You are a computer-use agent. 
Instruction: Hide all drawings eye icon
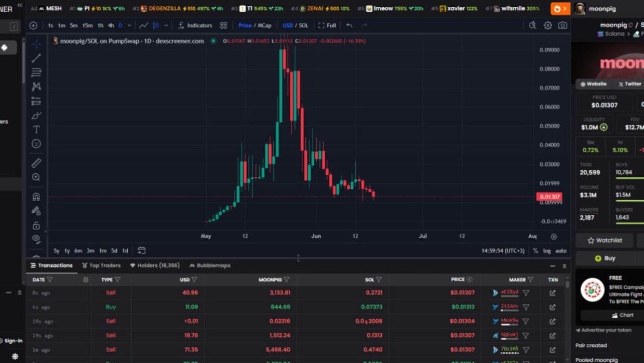pos(36,239)
